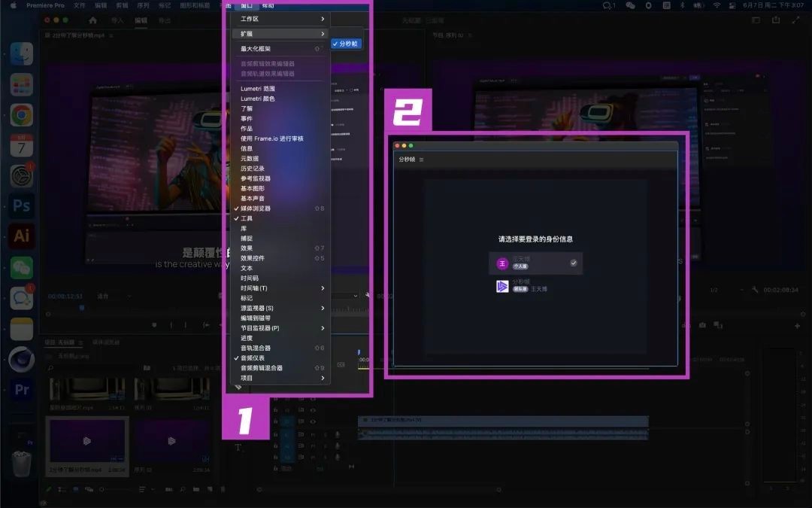The width and height of the screenshot is (812, 508).
Task: Select Lumetri 颜色 from the menu
Action: [x=258, y=99]
